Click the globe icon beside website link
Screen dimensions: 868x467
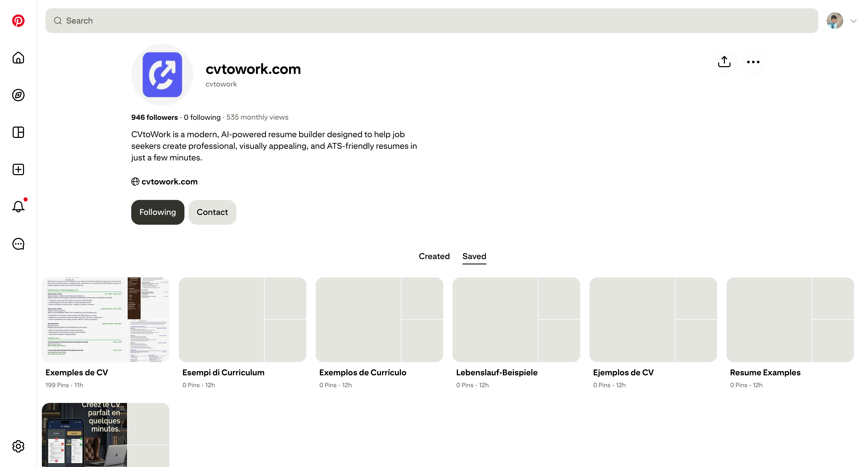(x=135, y=182)
